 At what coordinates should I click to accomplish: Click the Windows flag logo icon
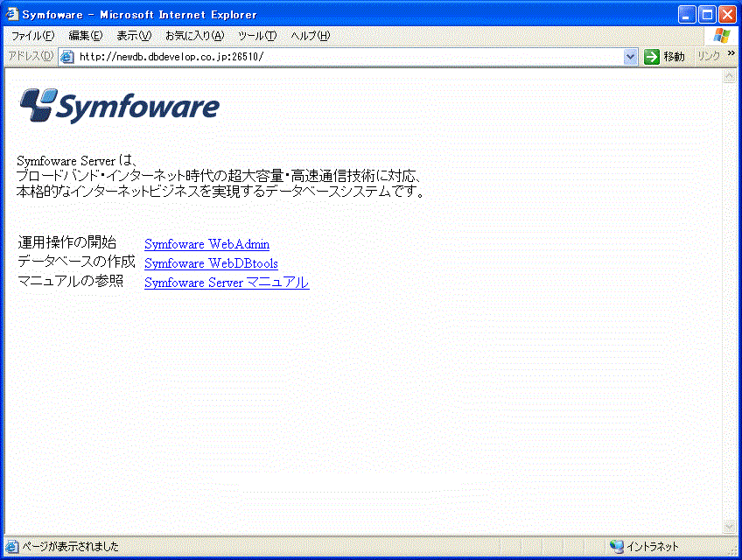click(722, 36)
